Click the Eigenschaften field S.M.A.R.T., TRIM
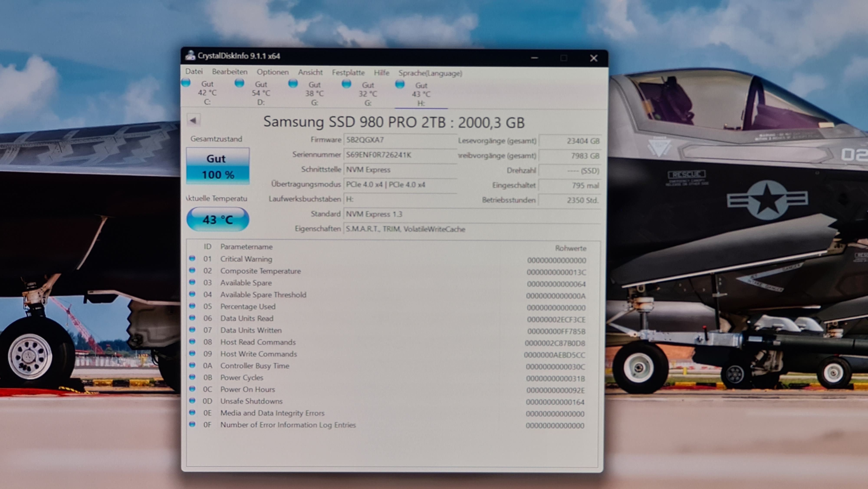Viewport: 868px width, 489px height. pyautogui.click(x=472, y=229)
